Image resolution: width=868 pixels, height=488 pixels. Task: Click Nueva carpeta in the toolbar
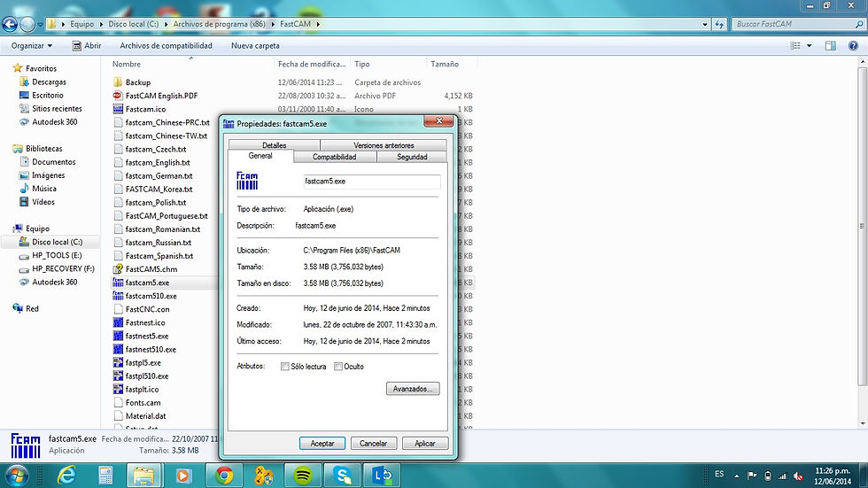point(255,46)
